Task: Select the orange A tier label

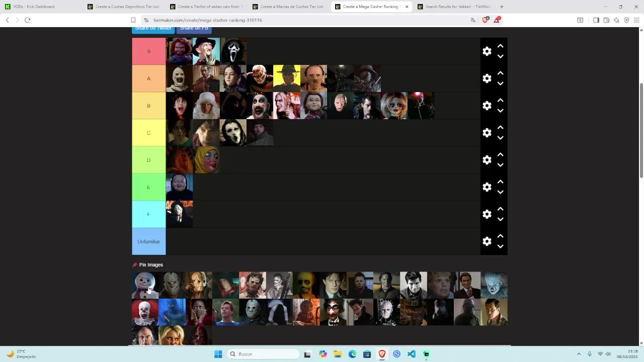Action: tap(149, 78)
